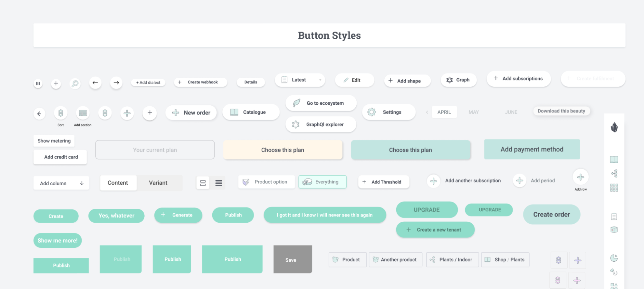Open the Catalogue button
The width and height of the screenshot is (644, 289).
251,112
